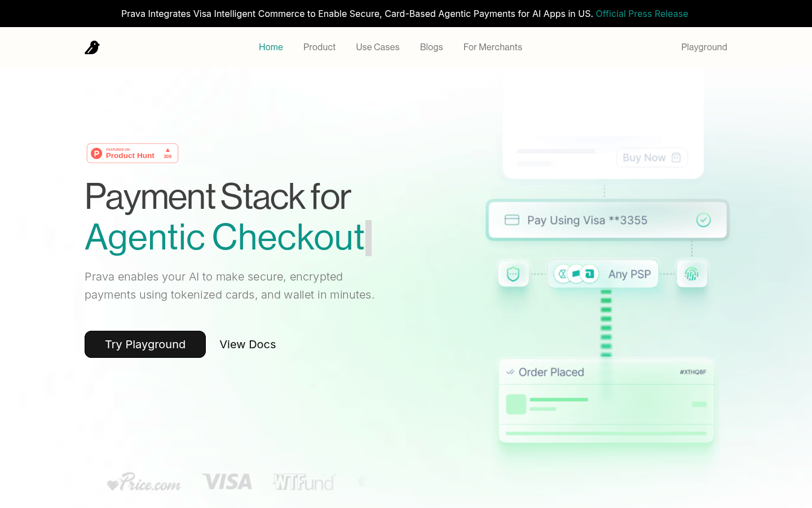Open View Docs link
Image resolution: width=812 pixels, height=508 pixels.
point(248,344)
